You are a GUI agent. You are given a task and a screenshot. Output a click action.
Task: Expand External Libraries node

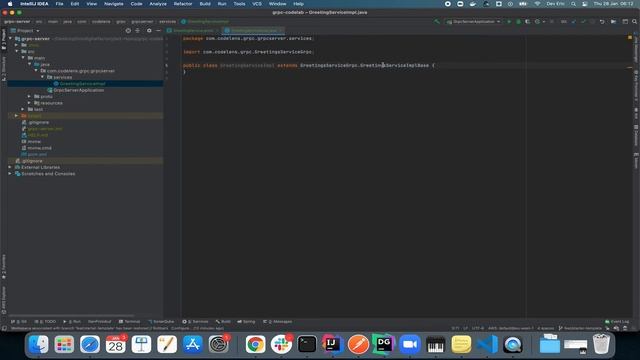tap(10, 167)
